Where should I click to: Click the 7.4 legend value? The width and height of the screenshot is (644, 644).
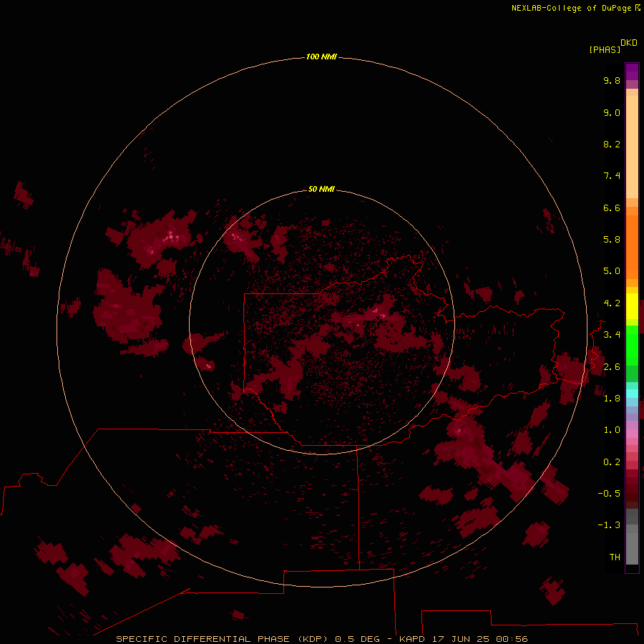click(x=612, y=176)
